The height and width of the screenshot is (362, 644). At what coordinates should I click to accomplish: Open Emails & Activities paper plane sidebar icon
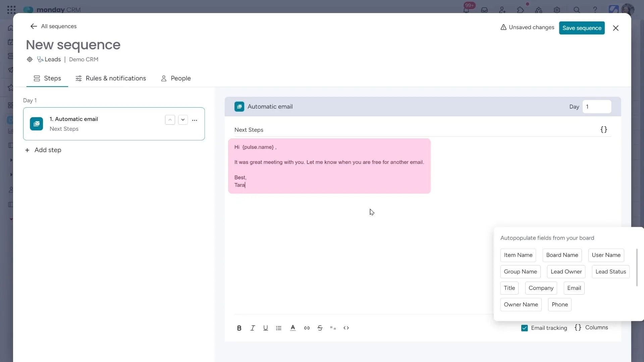coord(11,70)
